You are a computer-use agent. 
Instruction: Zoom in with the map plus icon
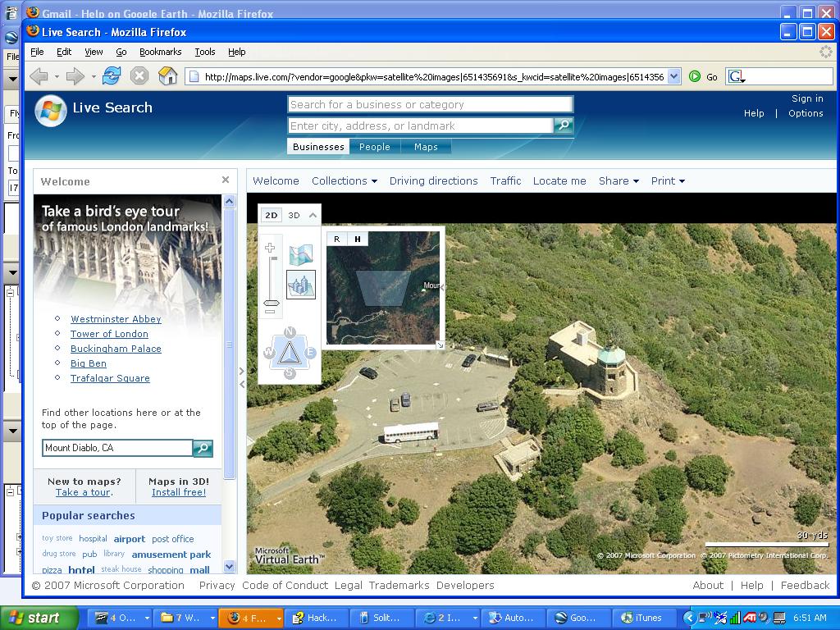(270, 248)
